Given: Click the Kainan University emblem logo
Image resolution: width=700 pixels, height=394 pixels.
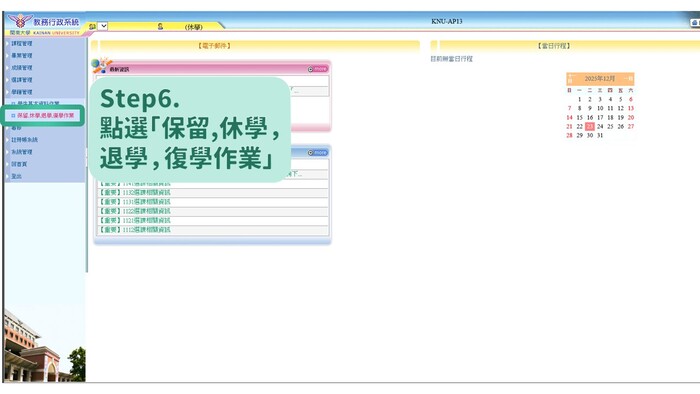Looking at the screenshot, I should point(20,21).
